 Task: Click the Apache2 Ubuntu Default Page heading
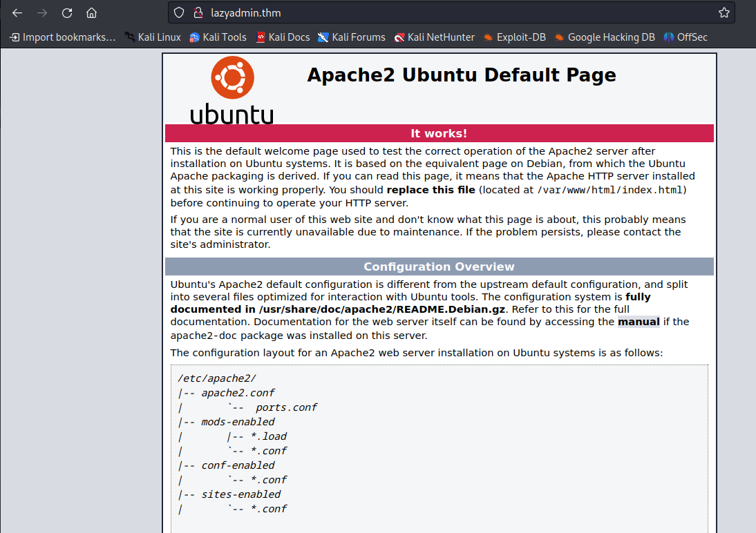462,75
